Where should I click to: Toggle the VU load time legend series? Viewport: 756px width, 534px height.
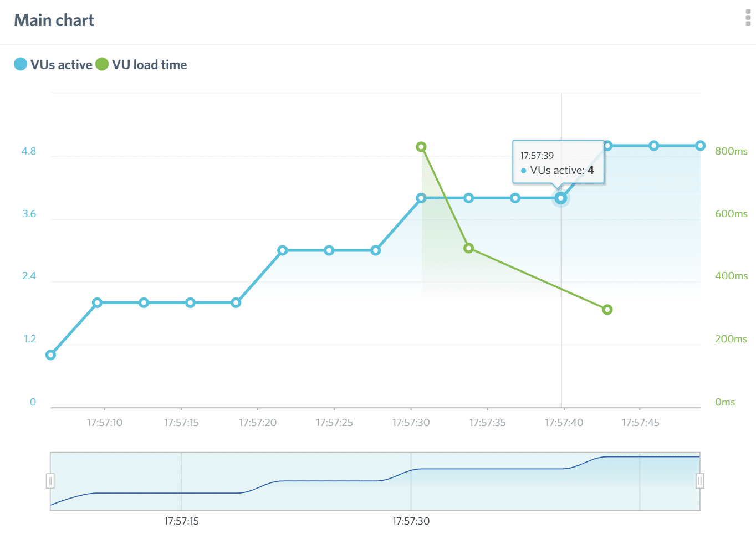tap(149, 65)
